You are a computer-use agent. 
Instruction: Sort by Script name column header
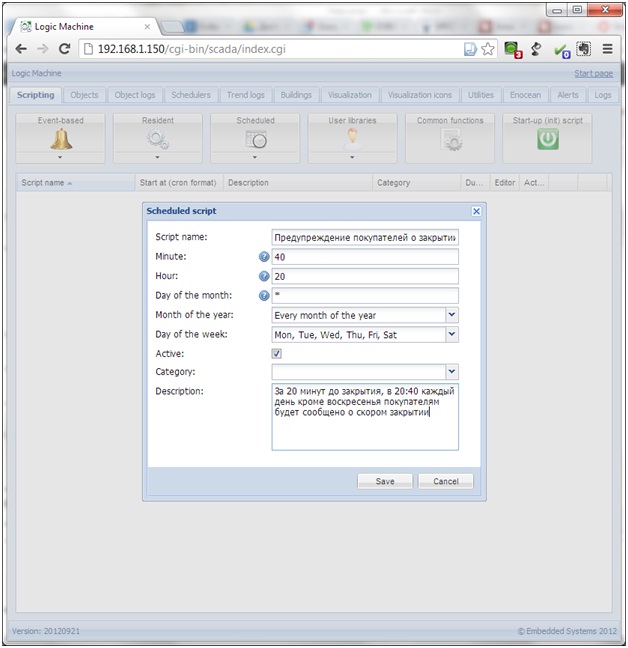pyautogui.click(x=76, y=183)
